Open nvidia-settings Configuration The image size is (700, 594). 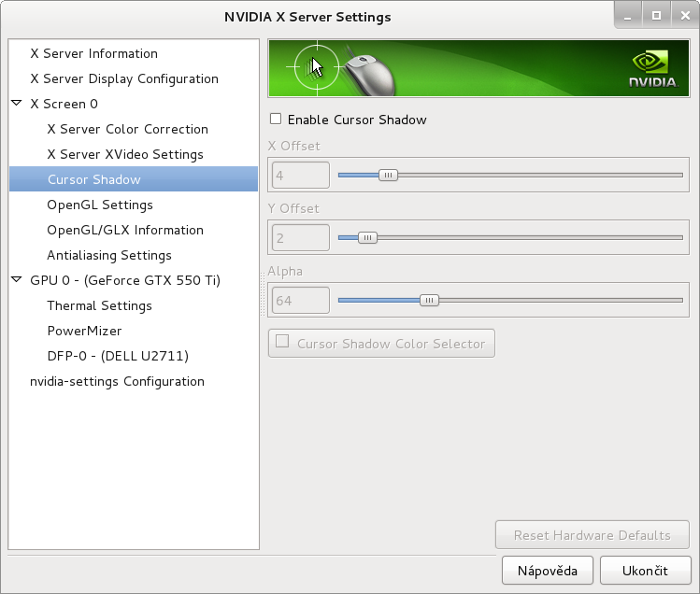(117, 382)
